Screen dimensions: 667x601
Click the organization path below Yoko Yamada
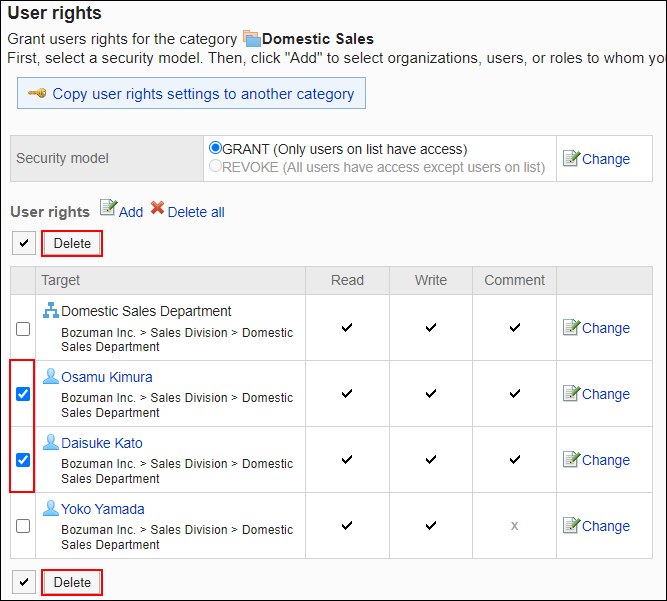(177, 537)
